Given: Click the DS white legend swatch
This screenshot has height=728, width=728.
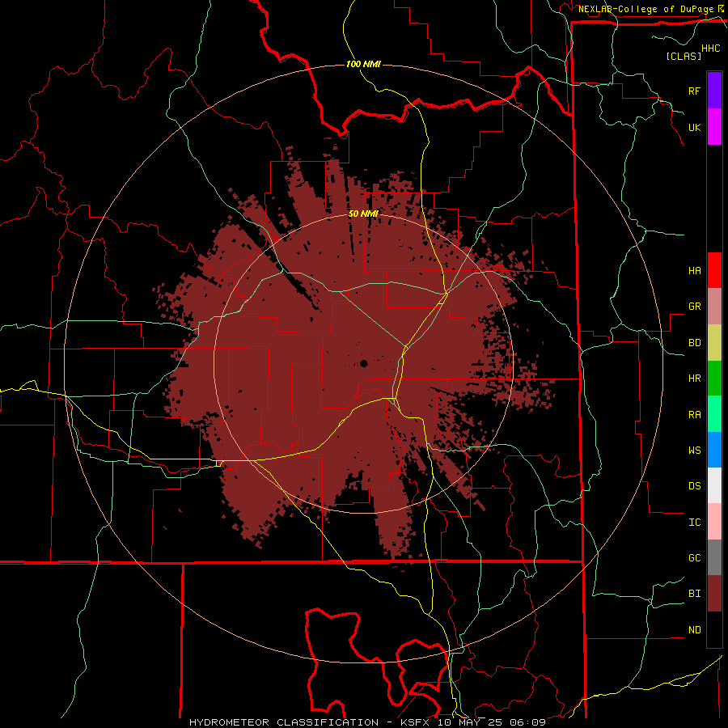Looking at the screenshot, I should click(x=714, y=485).
